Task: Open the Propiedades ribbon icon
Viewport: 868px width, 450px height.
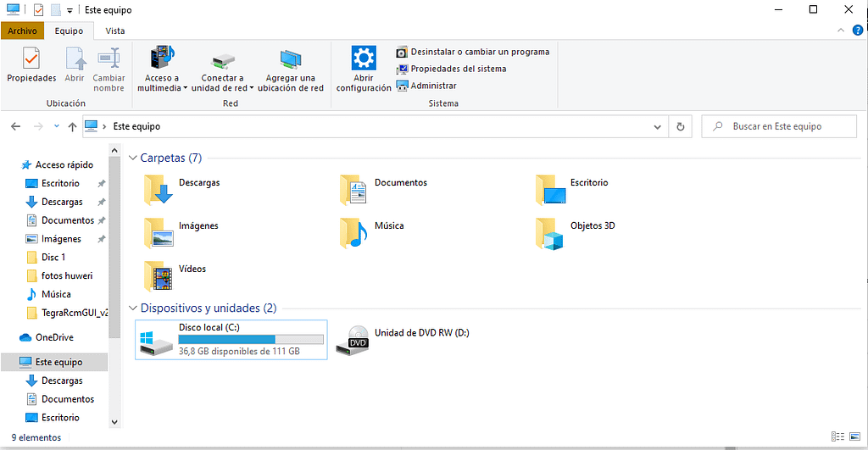Action: point(31,64)
